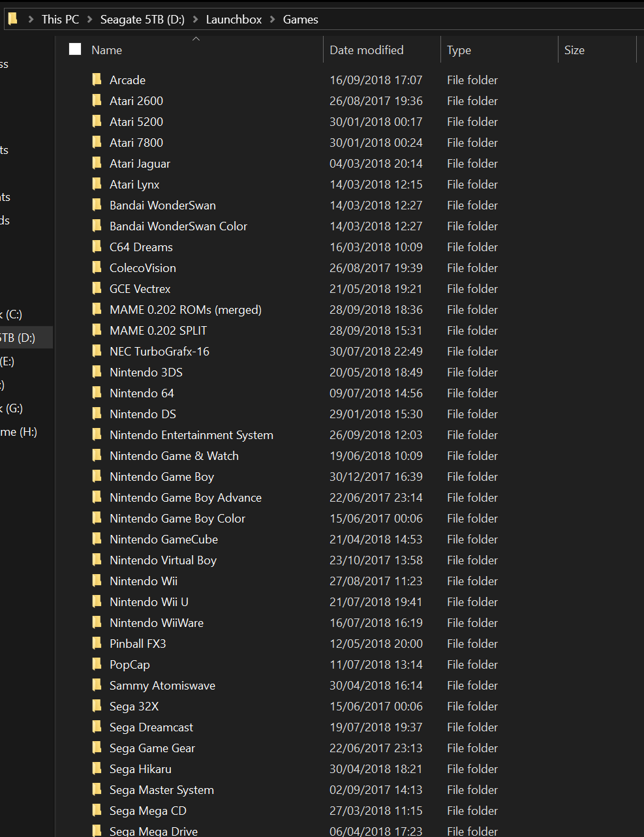Screen dimensions: 644x837
Task: Click the Sega 32X folder icon
Action: 97,706
